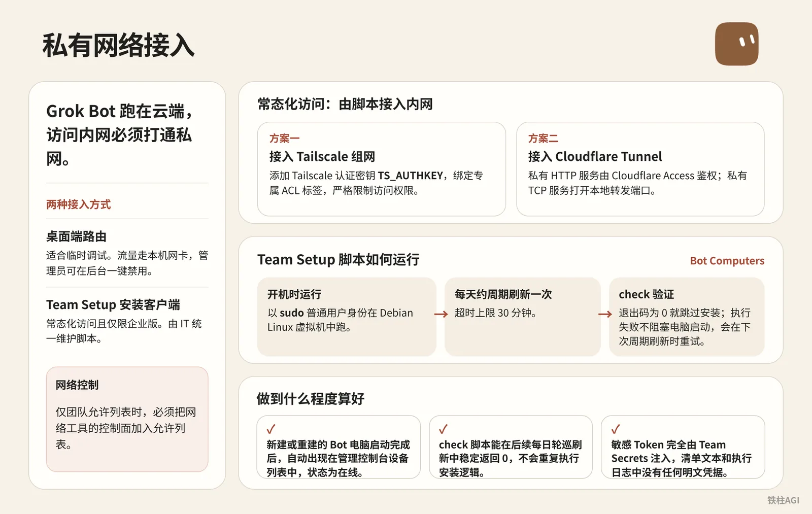Click the '每天约周期刷新一次' step title
The height and width of the screenshot is (514, 812).
(x=503, y=294)
